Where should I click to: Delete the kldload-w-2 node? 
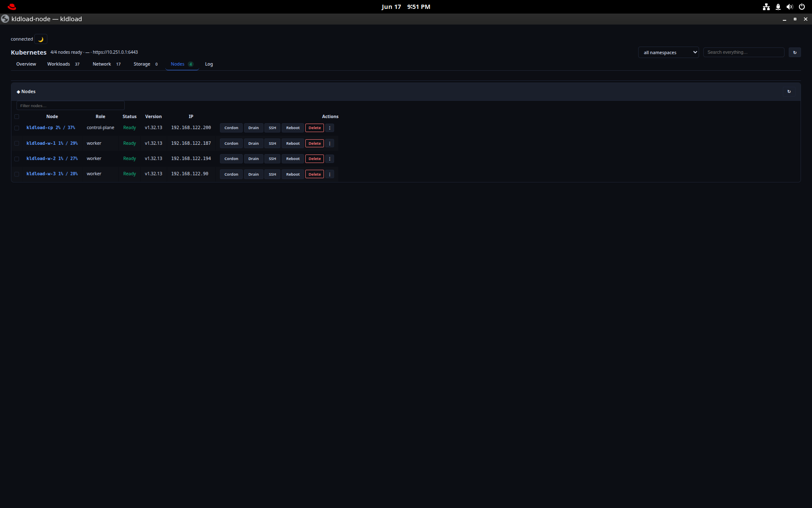[315, 159]
